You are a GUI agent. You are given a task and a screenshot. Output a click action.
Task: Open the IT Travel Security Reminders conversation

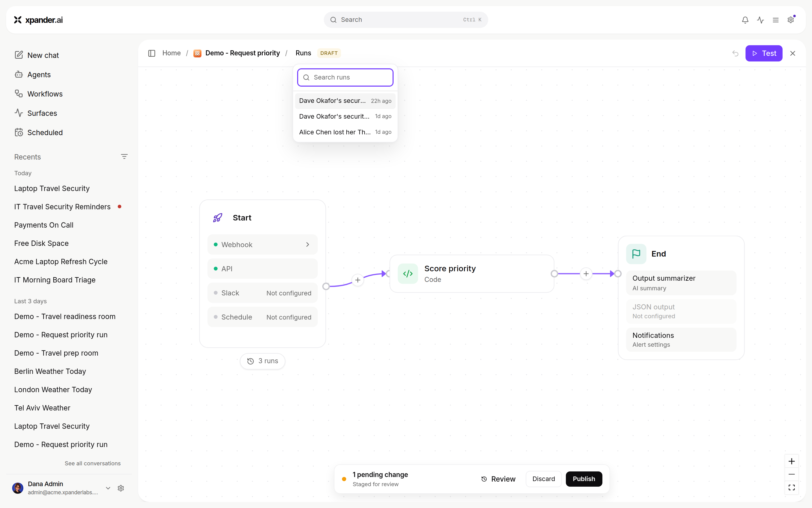coord(62,207)
